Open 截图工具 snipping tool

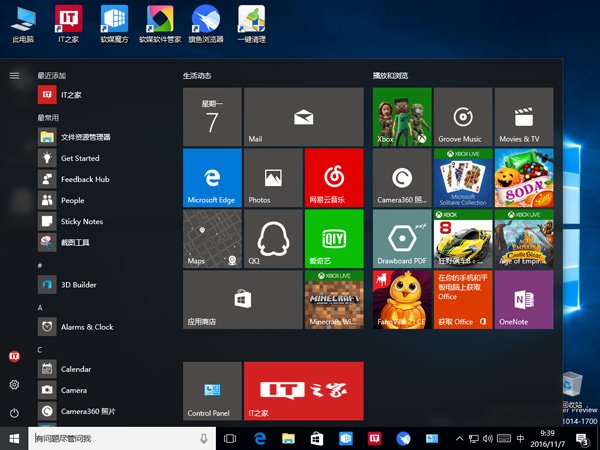pyautogui.click(x=103, y=242)
